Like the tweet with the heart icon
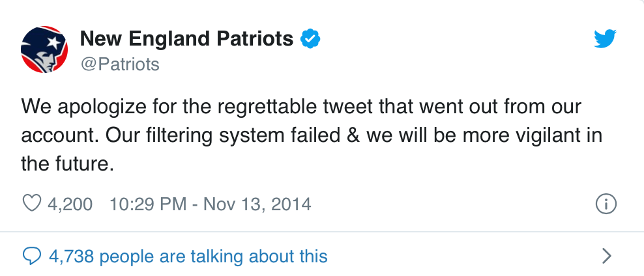The height and width of the screenshot is (276, 644). tap(32, 204)
